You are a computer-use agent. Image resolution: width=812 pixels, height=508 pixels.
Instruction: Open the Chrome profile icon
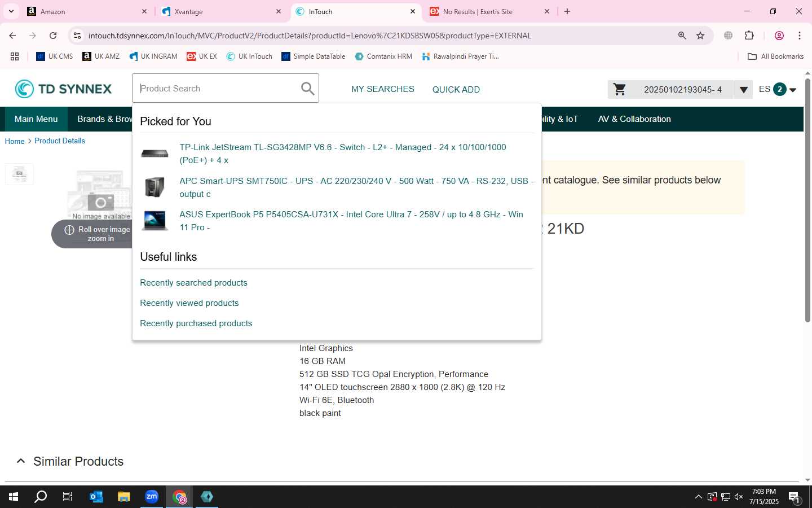point(779,36)
